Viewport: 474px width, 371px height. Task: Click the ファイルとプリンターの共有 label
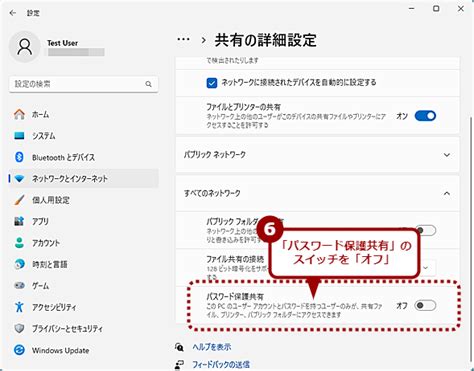pos(243,107)
